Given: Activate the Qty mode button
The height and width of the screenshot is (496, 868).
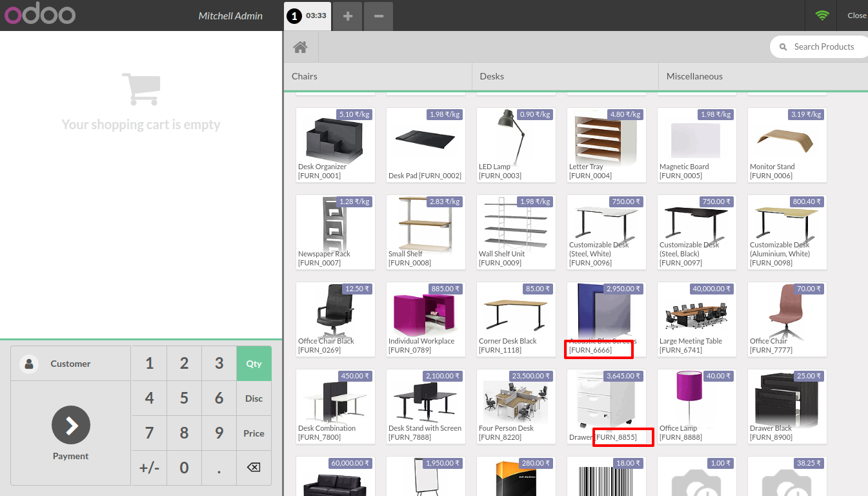Looking at the screenshot, I should [254, 364].
